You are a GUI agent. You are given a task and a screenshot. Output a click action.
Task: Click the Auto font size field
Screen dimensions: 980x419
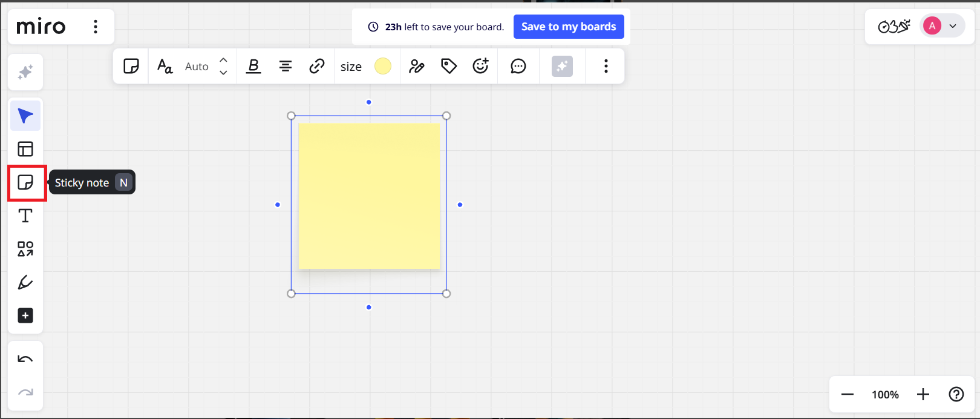[197, 67]
